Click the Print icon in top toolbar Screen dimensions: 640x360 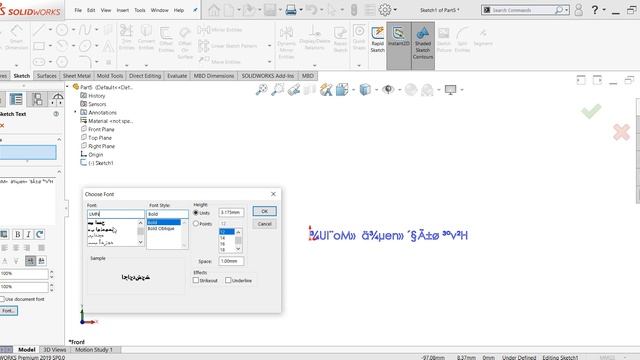(291, 10)
